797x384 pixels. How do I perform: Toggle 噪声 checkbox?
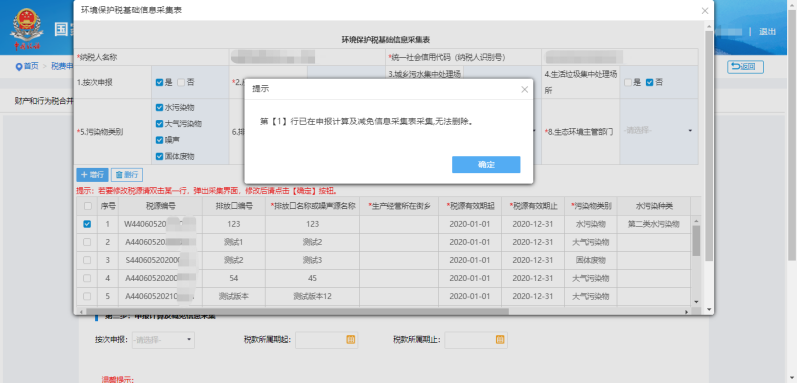(160, 140)
